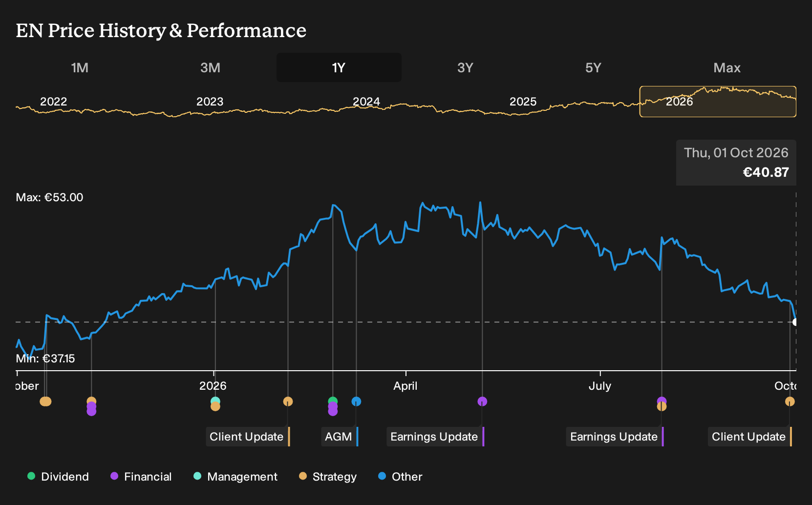The image size is (812, 505).
Task: Toggle the Other legend filter
Action: [x=400, y=477]
